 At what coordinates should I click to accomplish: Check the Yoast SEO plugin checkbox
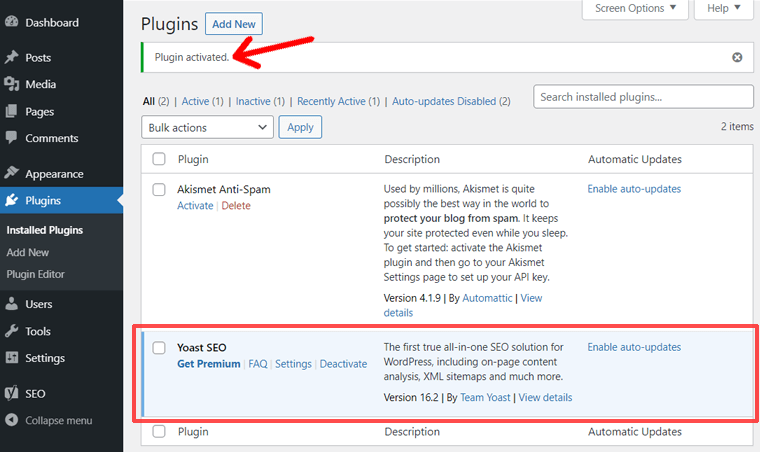(x=159, y=347)
